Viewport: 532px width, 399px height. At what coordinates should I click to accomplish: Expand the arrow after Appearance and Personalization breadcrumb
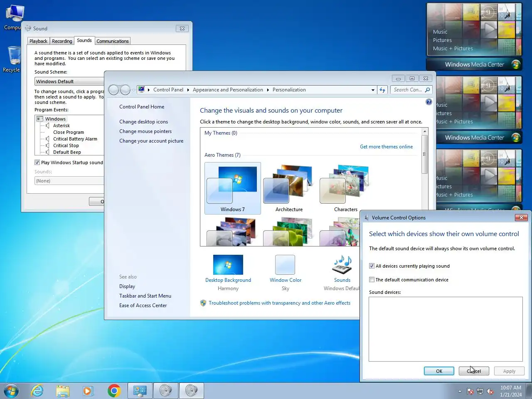pyautogui.click(x=268, y=90)
